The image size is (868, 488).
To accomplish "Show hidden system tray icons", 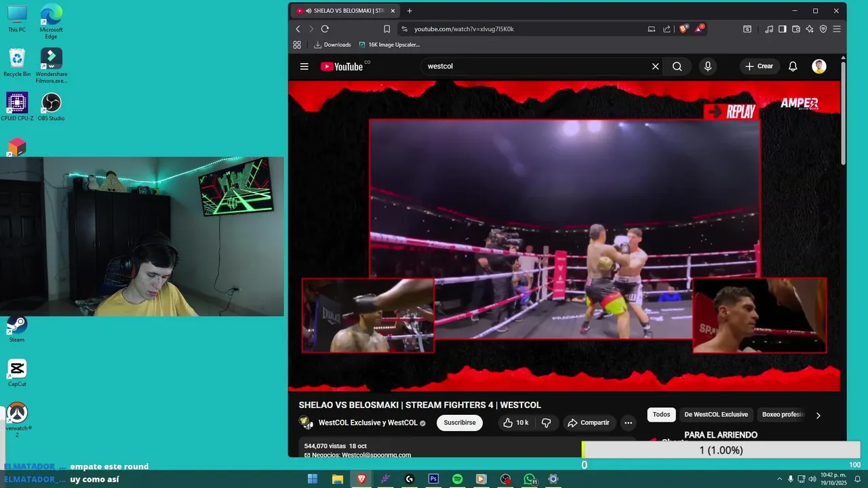I will 779,479.
